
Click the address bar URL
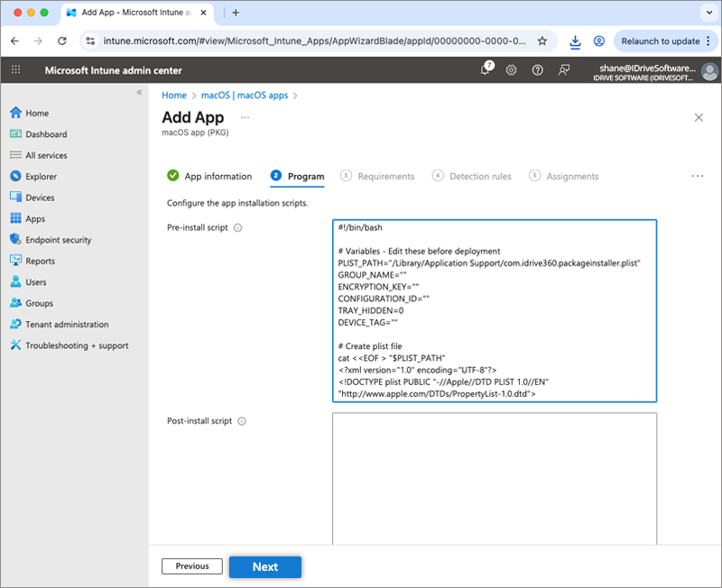[x=314, y=41]
